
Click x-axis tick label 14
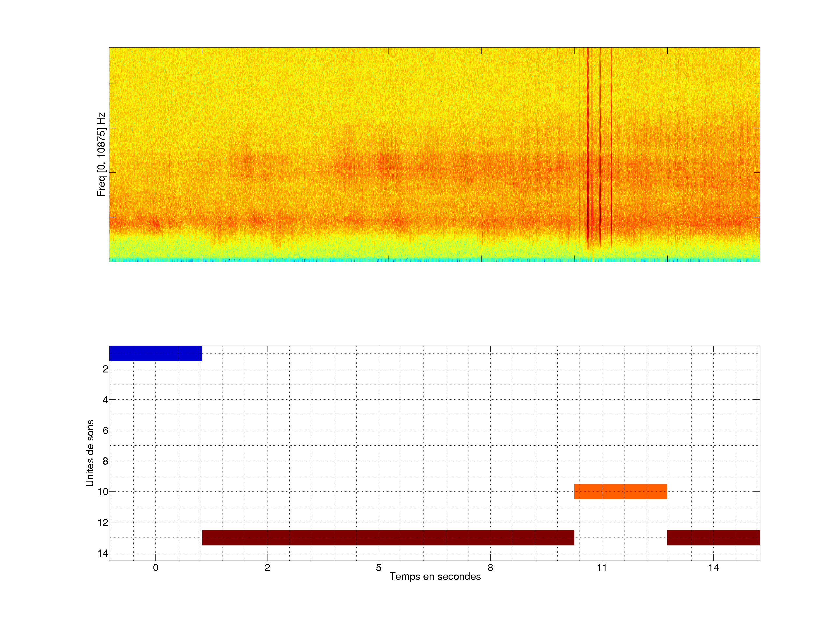tap(713, 568)
